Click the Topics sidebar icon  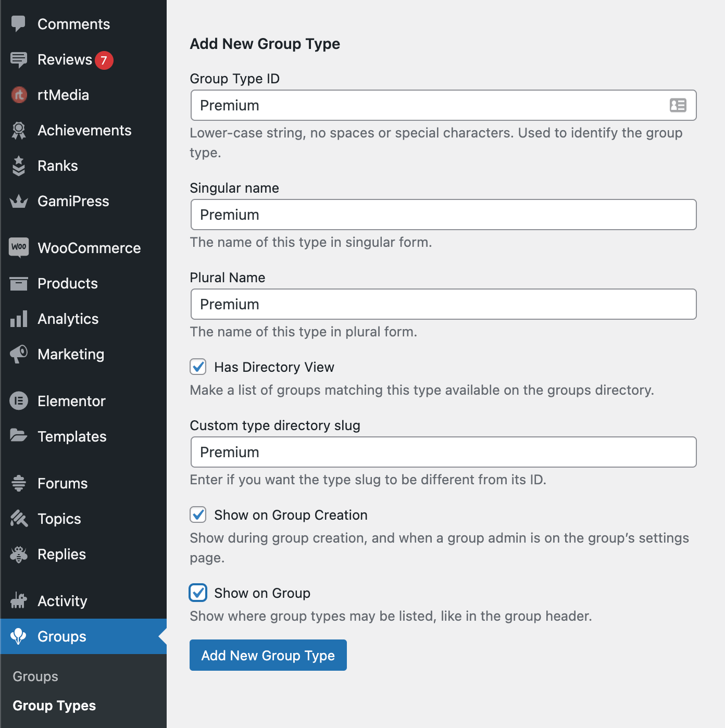[19, 519]
